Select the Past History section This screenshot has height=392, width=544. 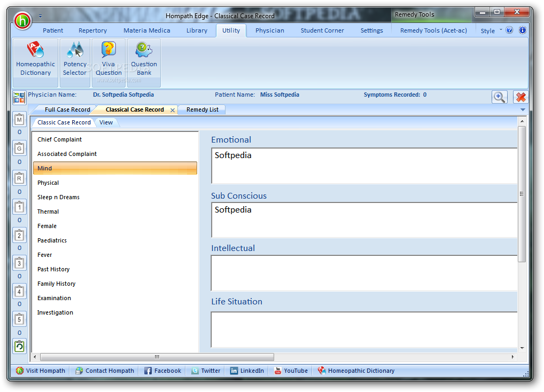coord(115,269)
